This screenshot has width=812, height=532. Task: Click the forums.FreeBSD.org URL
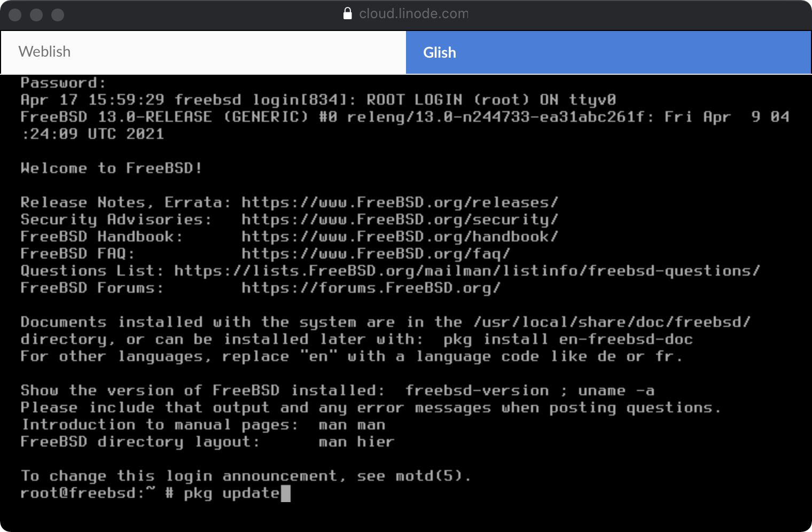click(x=371, y=288)
